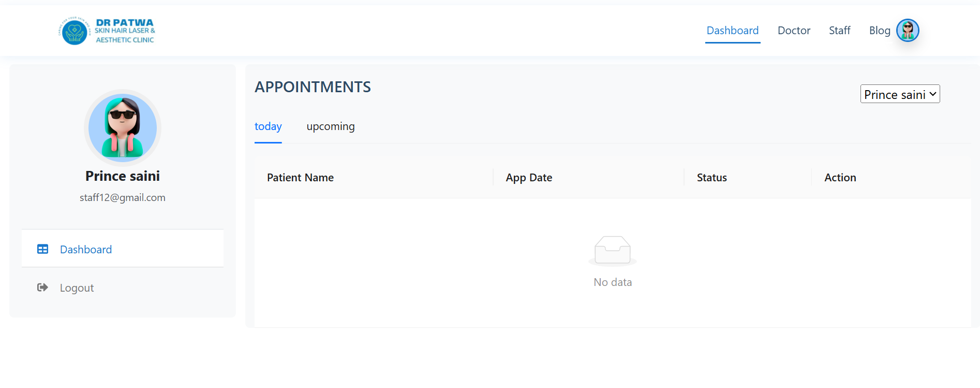
Task: Navigate to the Staff page
Action: (839, 31)
